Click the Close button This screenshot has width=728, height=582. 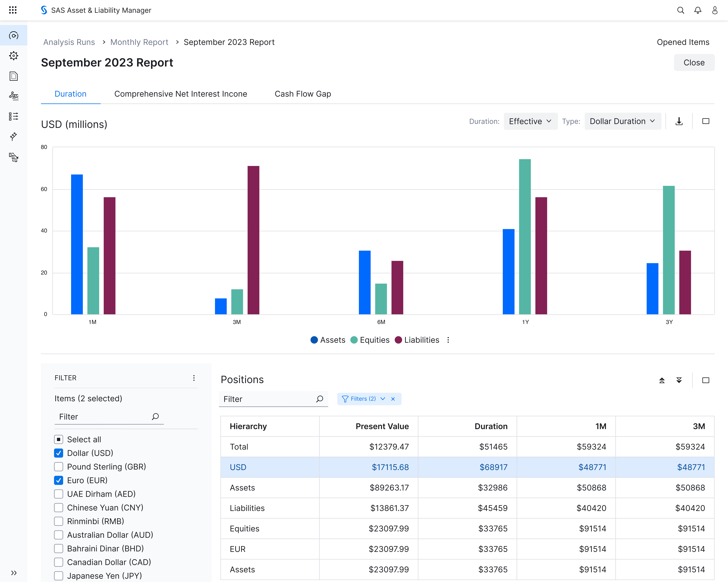694,62
